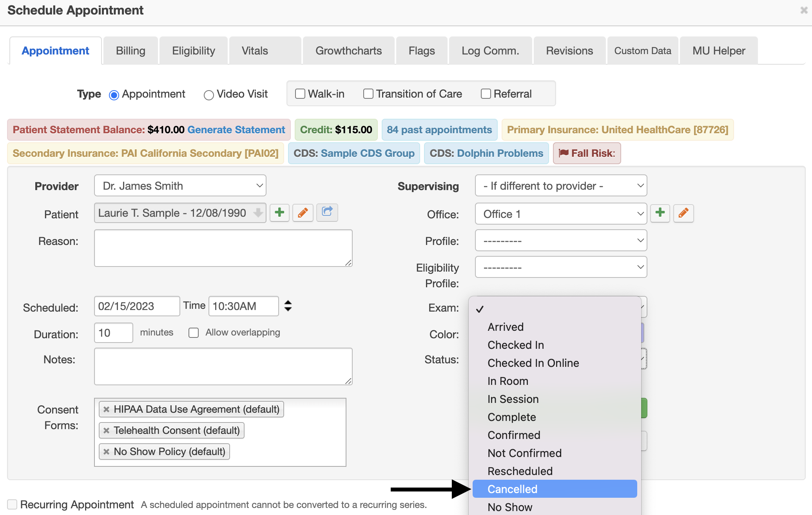Image resolution: width=812 pixels, height=515 pixels.
Task: Choose Rescheduled status option
Action: (x=555, y=471)
